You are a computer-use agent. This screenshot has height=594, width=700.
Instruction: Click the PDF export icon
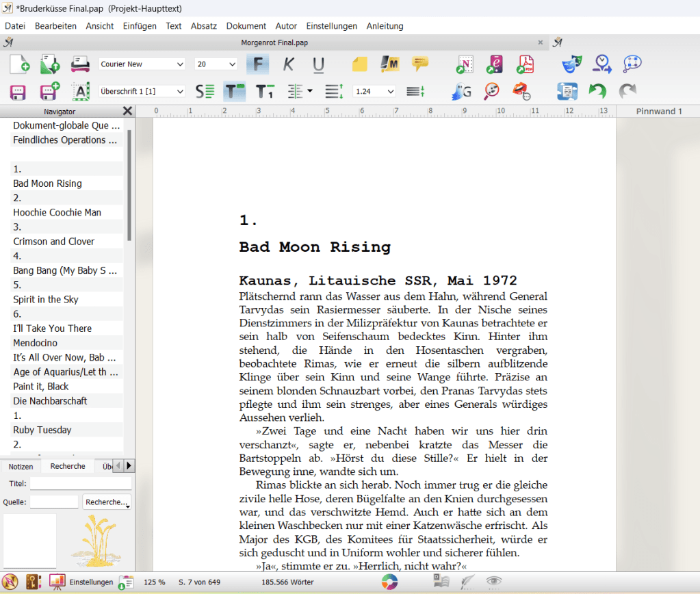525,64
